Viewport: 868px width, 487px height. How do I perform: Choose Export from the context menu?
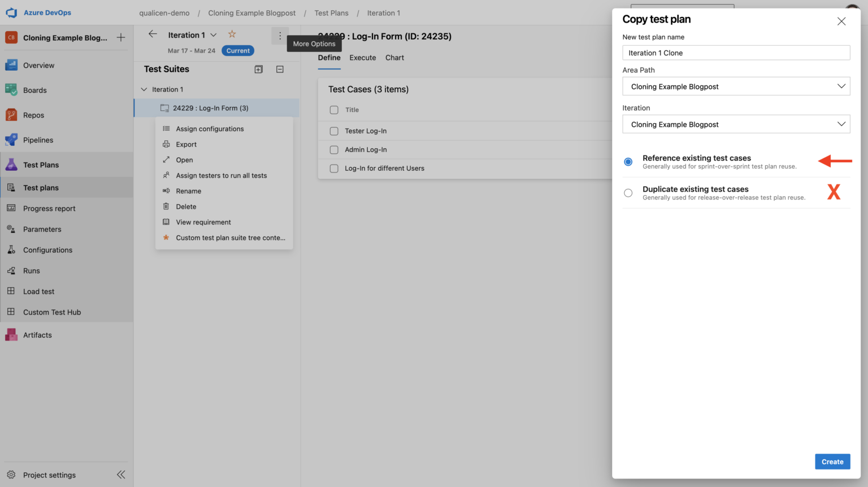coord(186,145)
